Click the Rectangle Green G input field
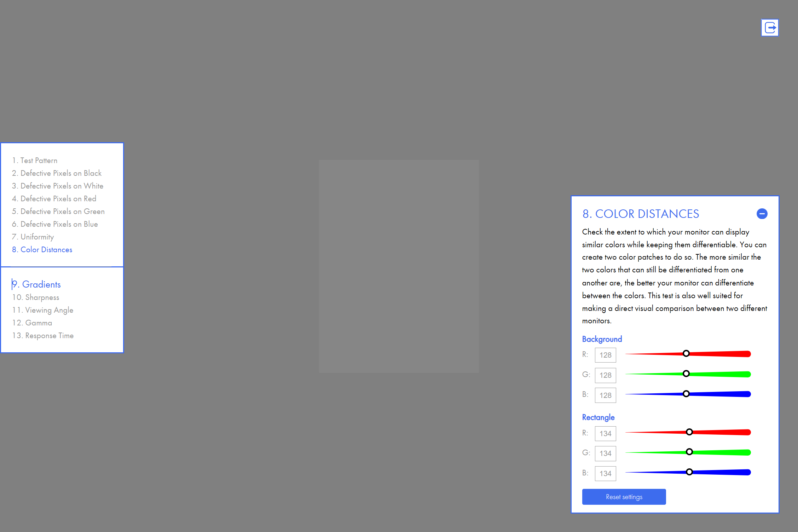The width and height of the screenshot is (798, 532). coord(605,452)
